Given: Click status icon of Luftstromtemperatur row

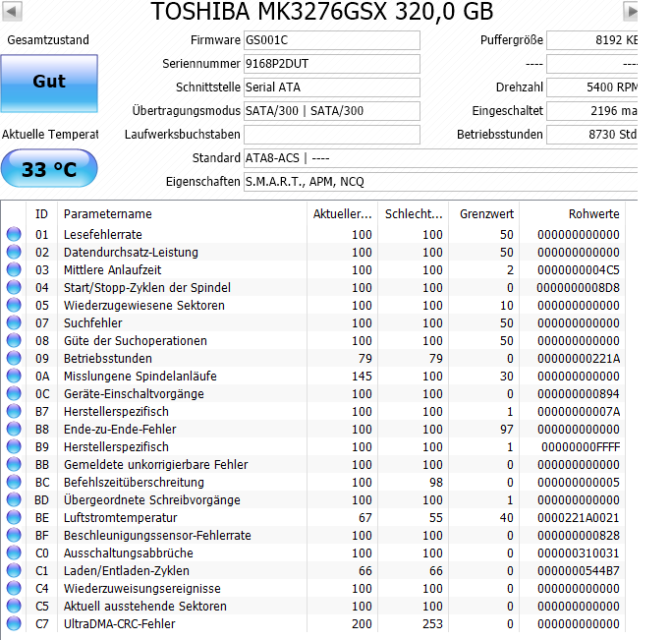Looking at the screenshot, I should (14, 517).
